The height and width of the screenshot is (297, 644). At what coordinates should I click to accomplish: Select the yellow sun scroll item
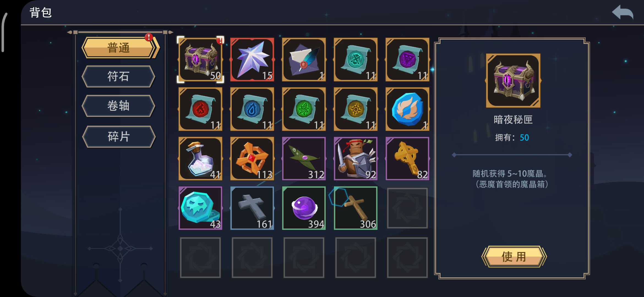[x=356, y=109]
